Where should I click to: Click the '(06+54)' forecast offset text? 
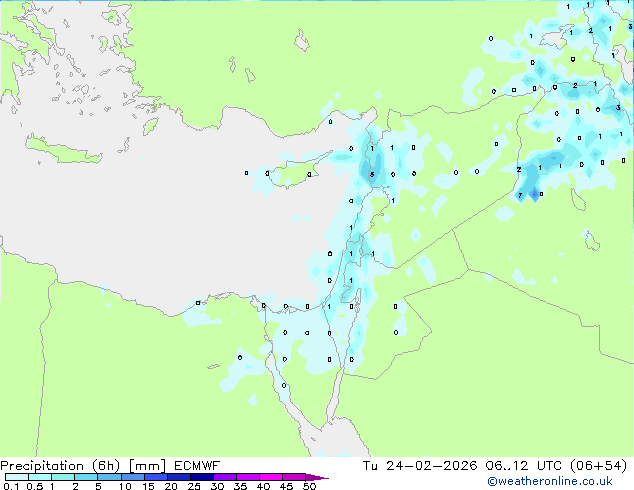pos(598,466)
